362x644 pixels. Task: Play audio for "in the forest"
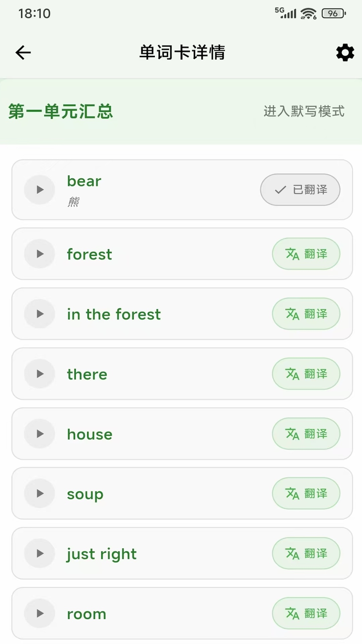click(40, 314)
